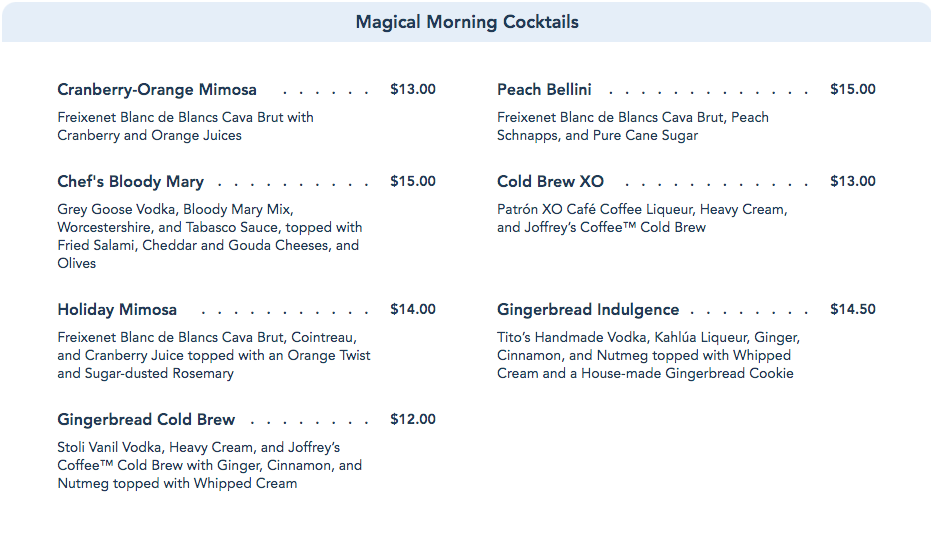This screenshot has height=543, width=931.
Task: Click the Patrón XO Café Coffee Liqueur description
Action: click(x=642, y=218)
